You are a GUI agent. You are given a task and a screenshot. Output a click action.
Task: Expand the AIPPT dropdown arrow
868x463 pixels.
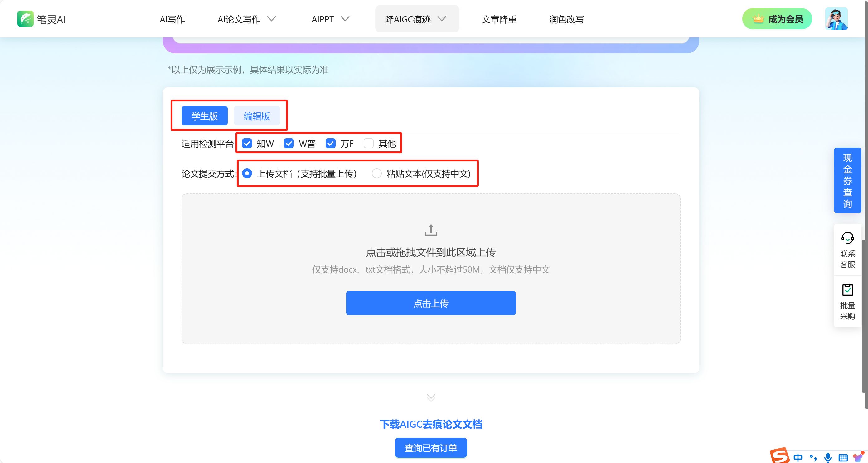click(345, 19)
